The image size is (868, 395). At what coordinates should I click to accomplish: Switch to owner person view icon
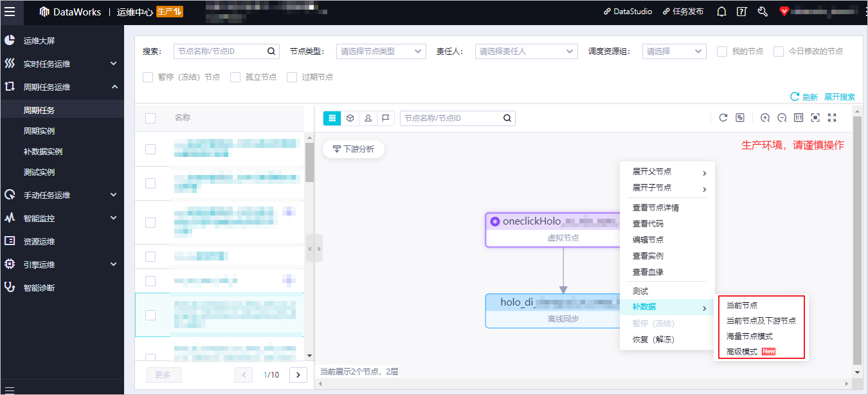(368, 118)
